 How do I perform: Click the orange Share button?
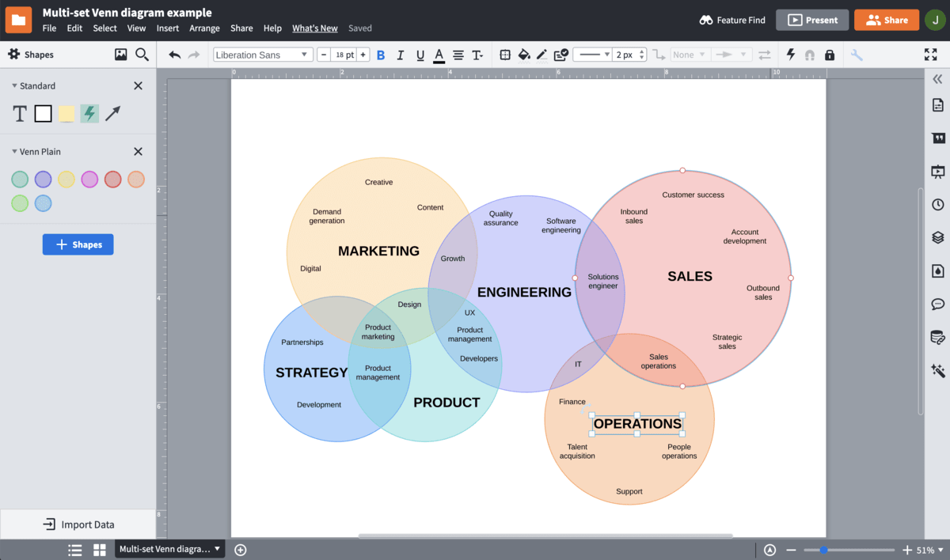[886, 20]
